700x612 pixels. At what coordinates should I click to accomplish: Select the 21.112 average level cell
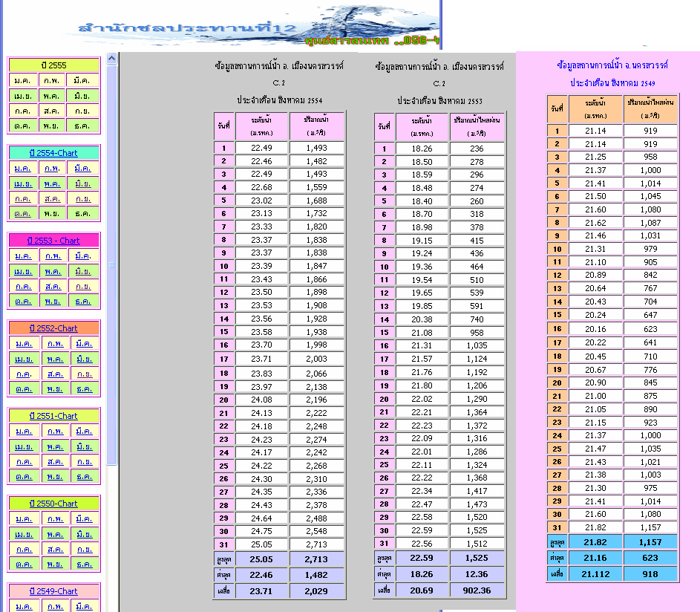(595, 574)
